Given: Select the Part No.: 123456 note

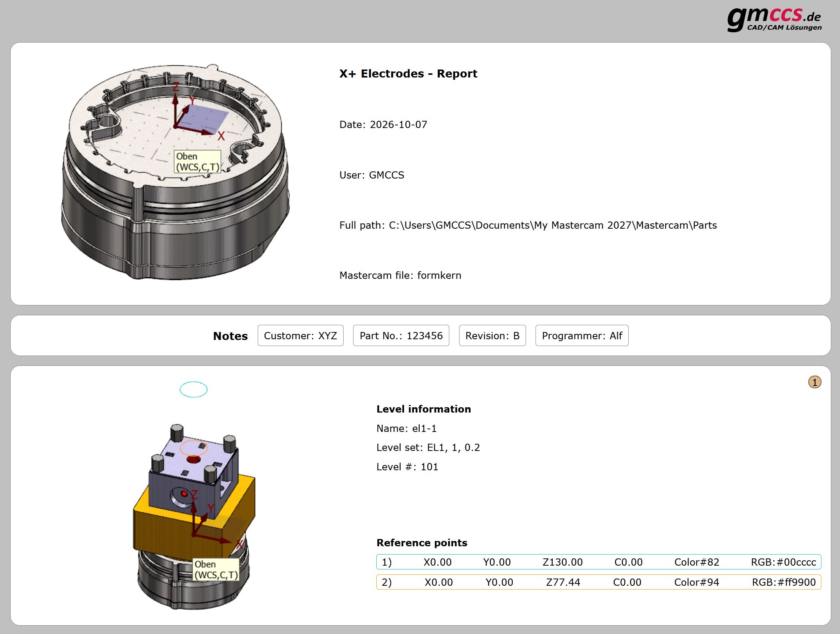Looking at the screenshot, I should point(401,336).
